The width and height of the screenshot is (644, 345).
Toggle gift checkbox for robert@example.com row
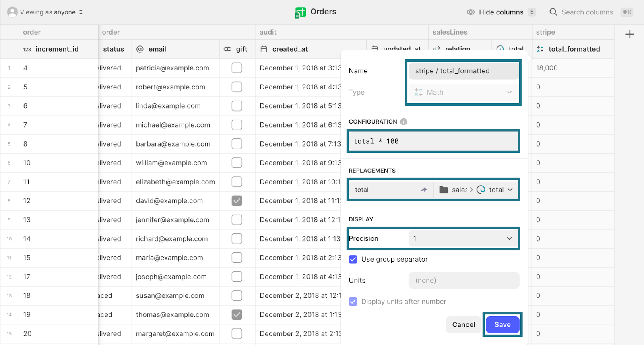(x=237, y=87)
